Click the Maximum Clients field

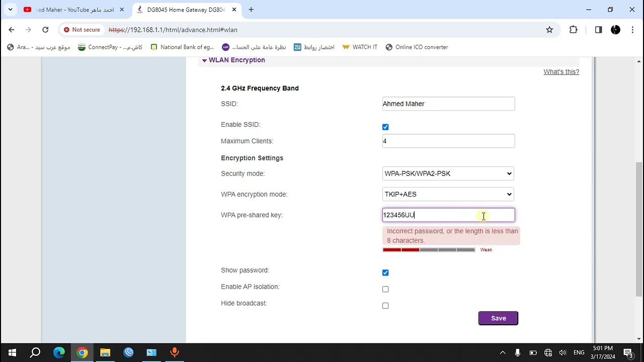(x=448, y=141)
